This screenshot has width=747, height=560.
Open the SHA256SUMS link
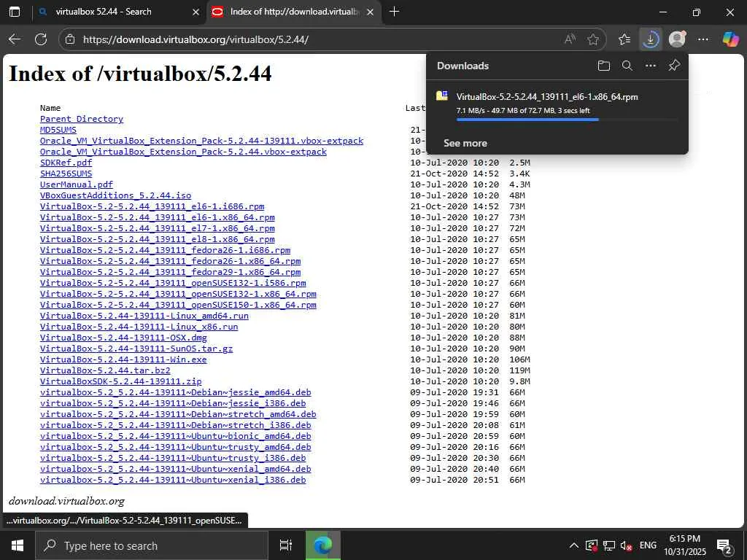point(66,174)
